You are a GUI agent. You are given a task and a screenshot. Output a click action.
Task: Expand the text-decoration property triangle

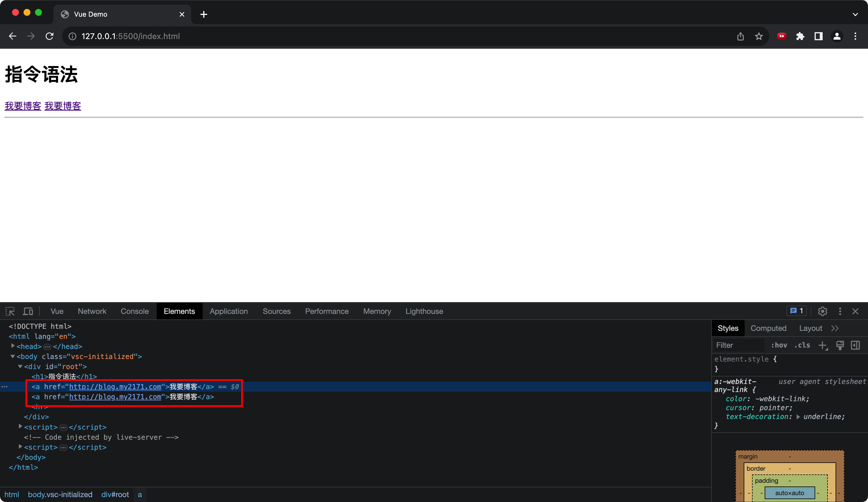[798, 417]
